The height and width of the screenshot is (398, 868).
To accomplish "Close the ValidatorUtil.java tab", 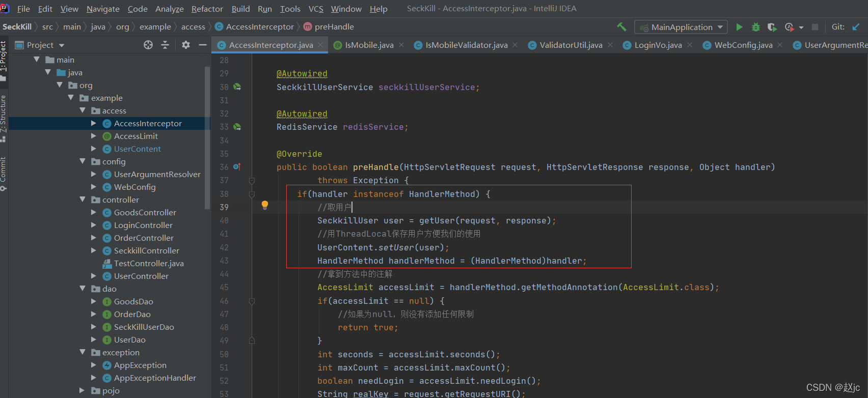I will pos(610,45).
